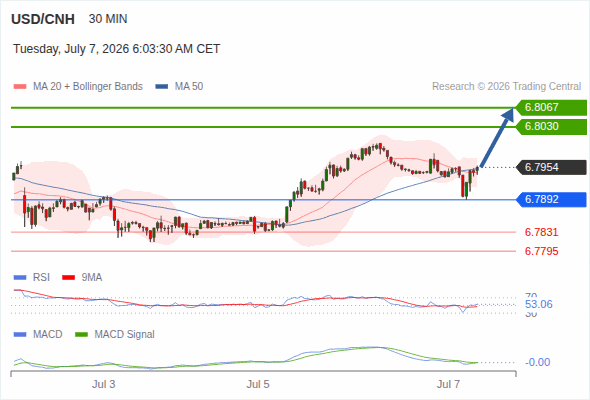Click the Jul 5 date axis marker
The height and width of the screenshot is (400, 590).
(258, 385)
